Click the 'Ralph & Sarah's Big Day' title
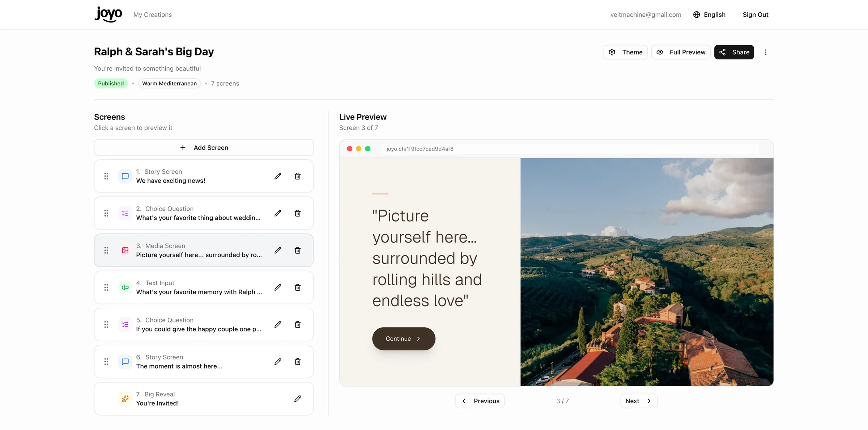Image resolution: width=868 pixels, height=430 pixels. click(x=154, y=52)
